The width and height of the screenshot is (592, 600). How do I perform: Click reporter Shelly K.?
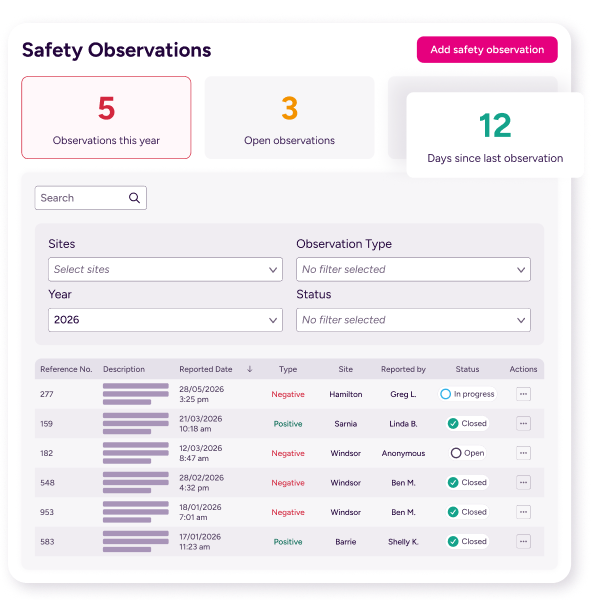pyautogui.click(x=403, y=541)
